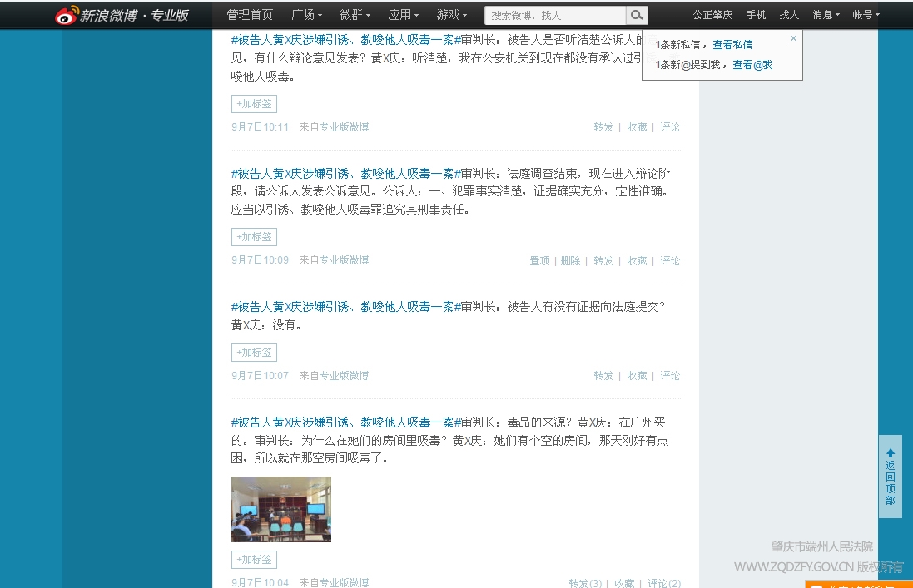Click +加标签 on the 10:07 post
913x588 pixels.
click(x=254, y=353)
